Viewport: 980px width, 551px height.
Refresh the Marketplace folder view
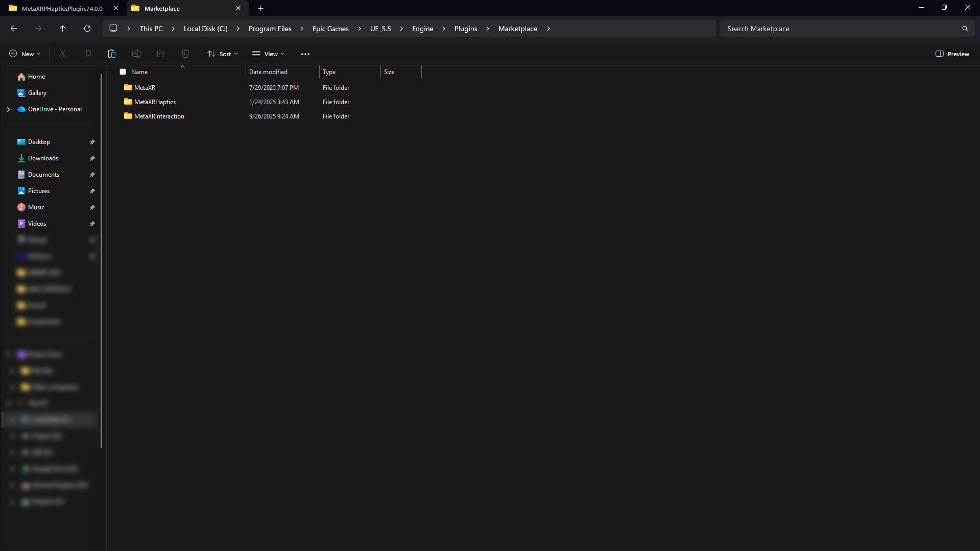point(87,29)
